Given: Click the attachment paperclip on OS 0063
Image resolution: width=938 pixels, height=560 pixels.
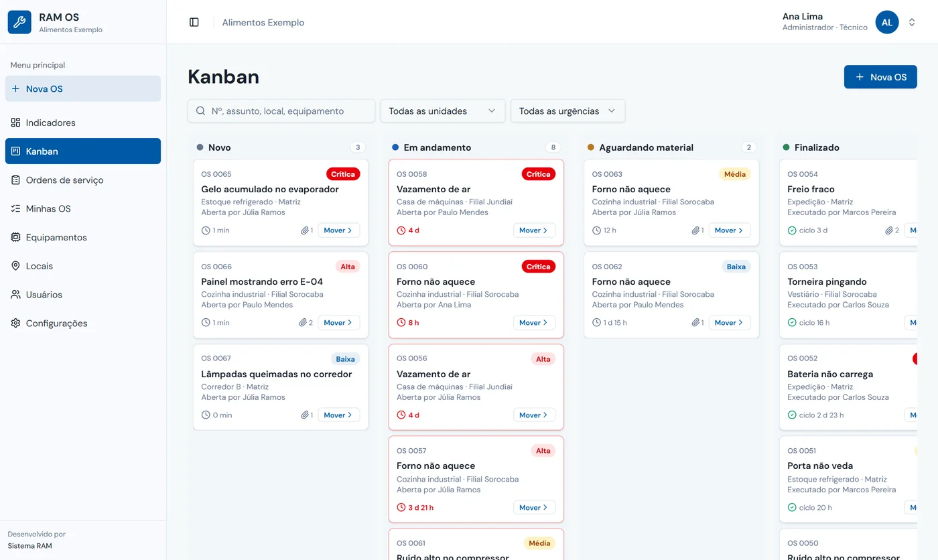Looking at the screenshot, I should pos(696,230).
